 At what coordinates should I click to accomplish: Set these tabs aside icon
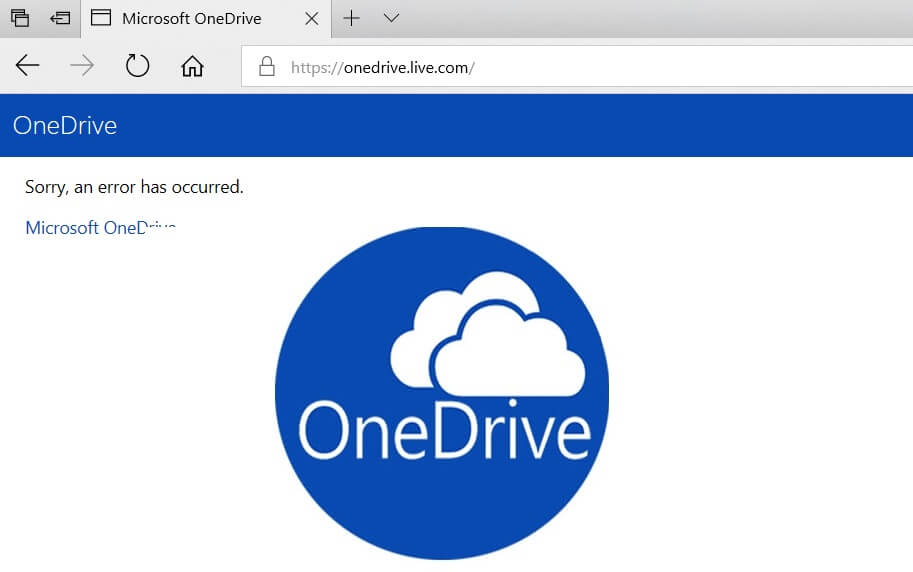(x=60, y=19)
